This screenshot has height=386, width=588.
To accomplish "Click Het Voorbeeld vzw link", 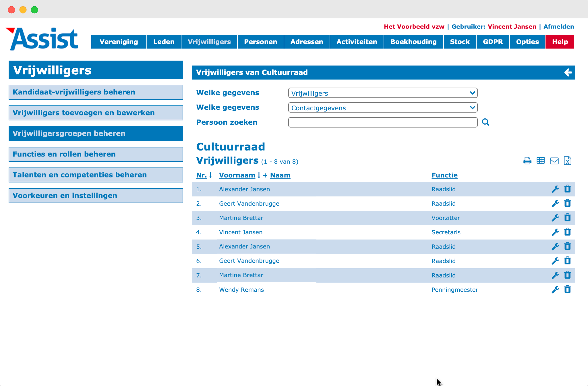I will pyautogui.click(x=414, y=27).
